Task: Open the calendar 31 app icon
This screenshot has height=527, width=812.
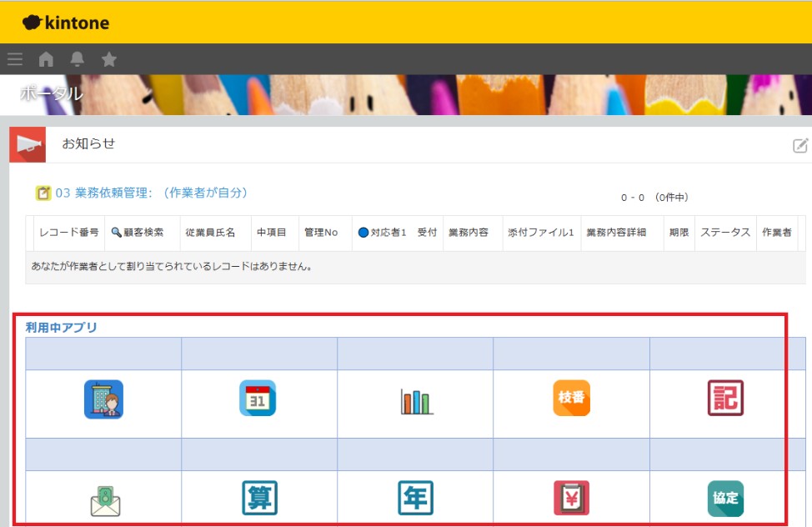Action: (x=258, y=398)
